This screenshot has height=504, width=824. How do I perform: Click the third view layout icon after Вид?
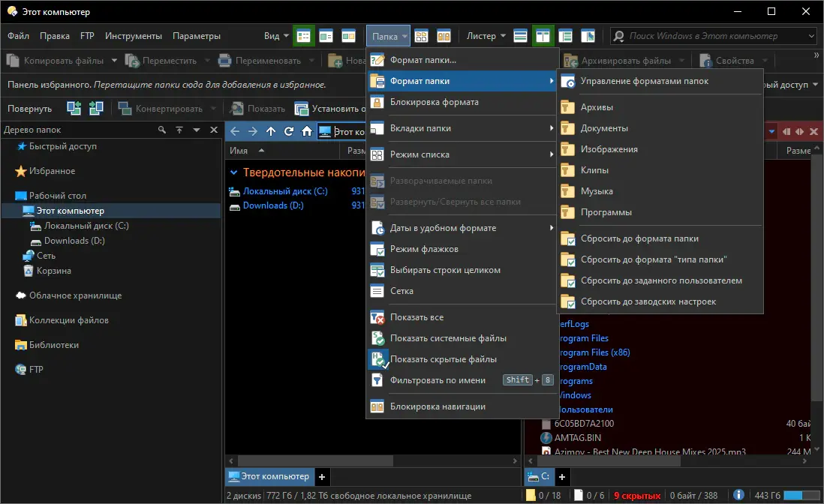point(348,36)
